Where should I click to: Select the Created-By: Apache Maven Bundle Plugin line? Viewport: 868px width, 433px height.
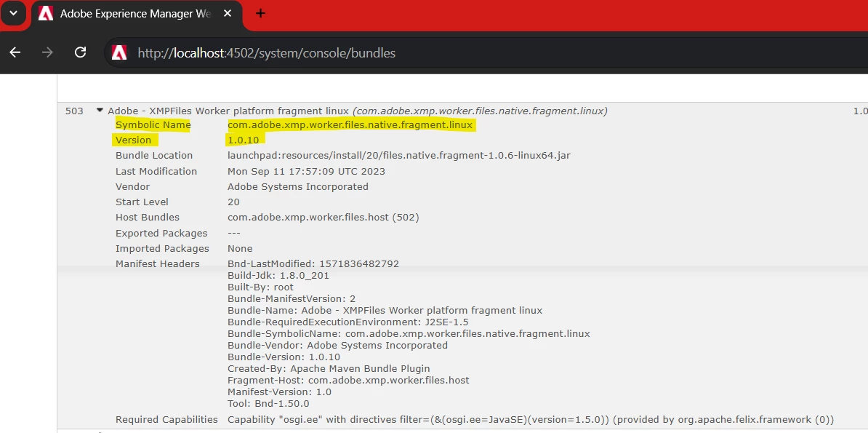(329, 369)
